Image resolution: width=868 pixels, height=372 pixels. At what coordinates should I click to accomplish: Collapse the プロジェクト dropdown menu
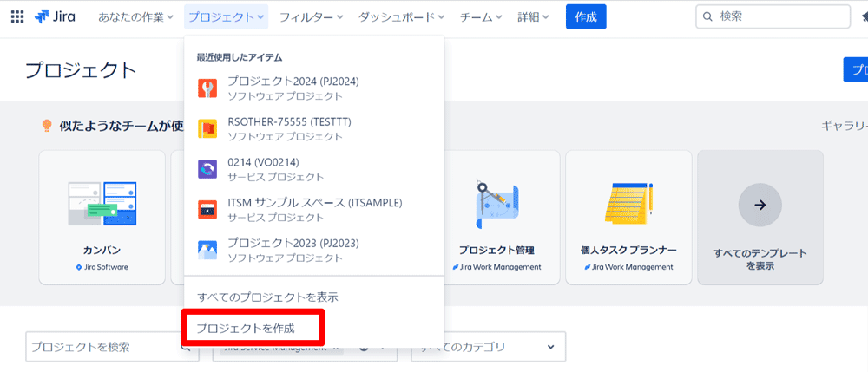coord(227,17)
